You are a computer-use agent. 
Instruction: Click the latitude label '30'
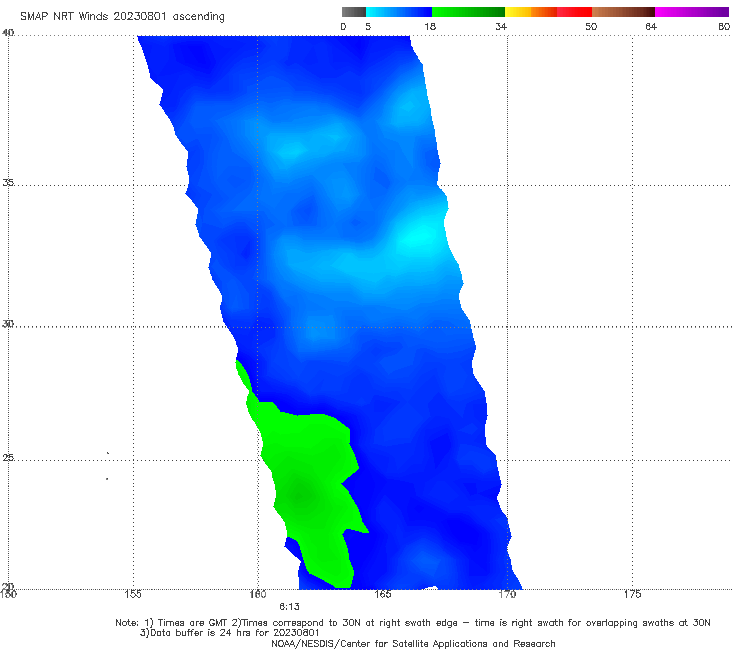click(x=8, y=324)
